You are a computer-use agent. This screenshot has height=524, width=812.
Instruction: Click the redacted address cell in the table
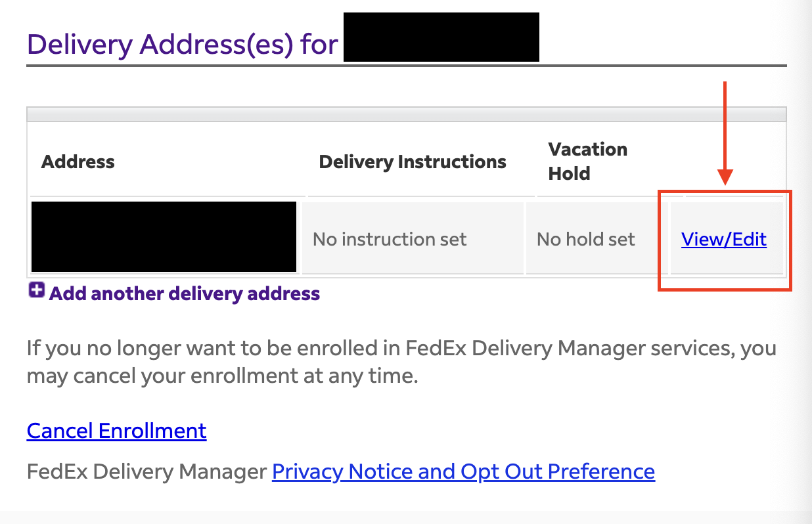coord(164,236)
